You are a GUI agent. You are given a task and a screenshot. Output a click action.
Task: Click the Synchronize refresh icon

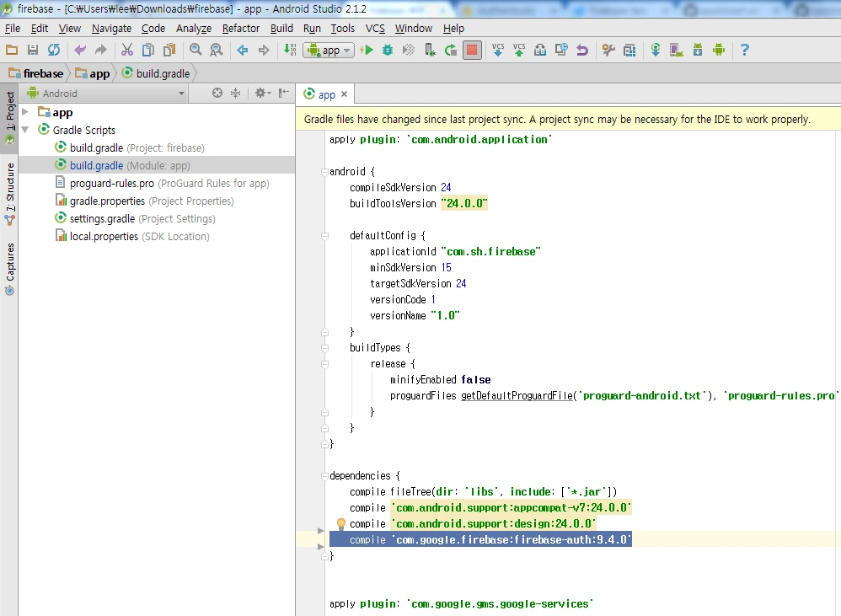click(x=54, y=51)
